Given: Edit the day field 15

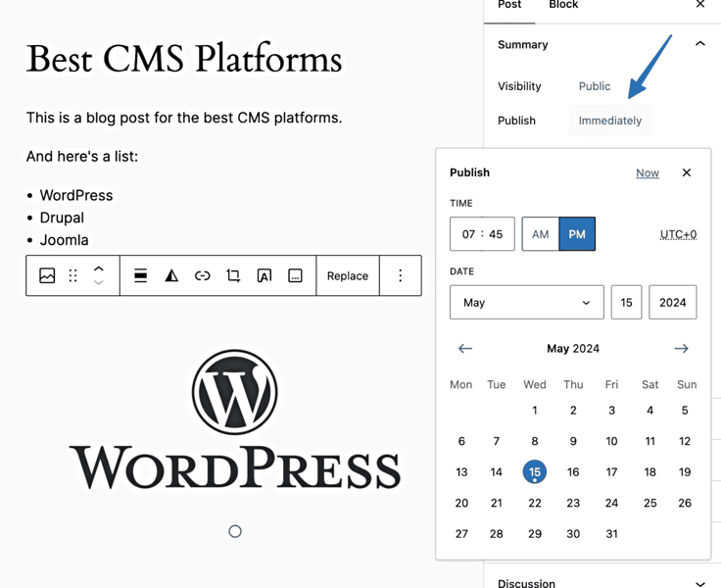Looking at the screenshot, I should pos(626,302).
